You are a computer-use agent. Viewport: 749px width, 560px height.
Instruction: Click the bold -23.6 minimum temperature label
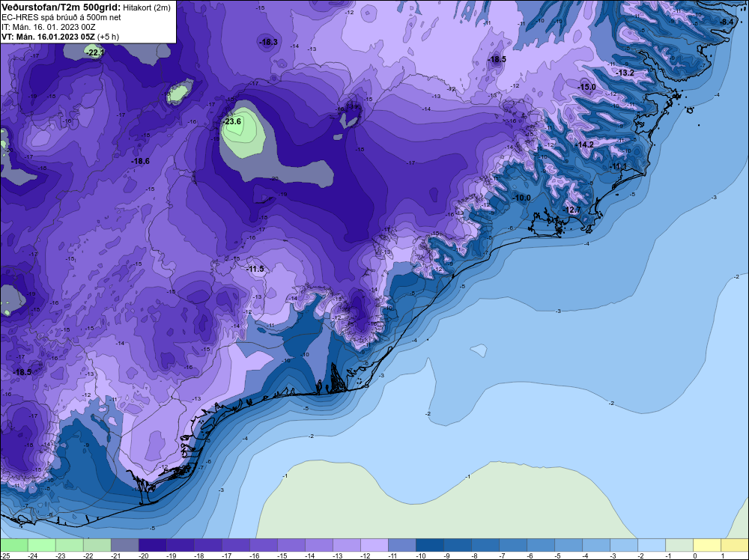pos(232,122)
